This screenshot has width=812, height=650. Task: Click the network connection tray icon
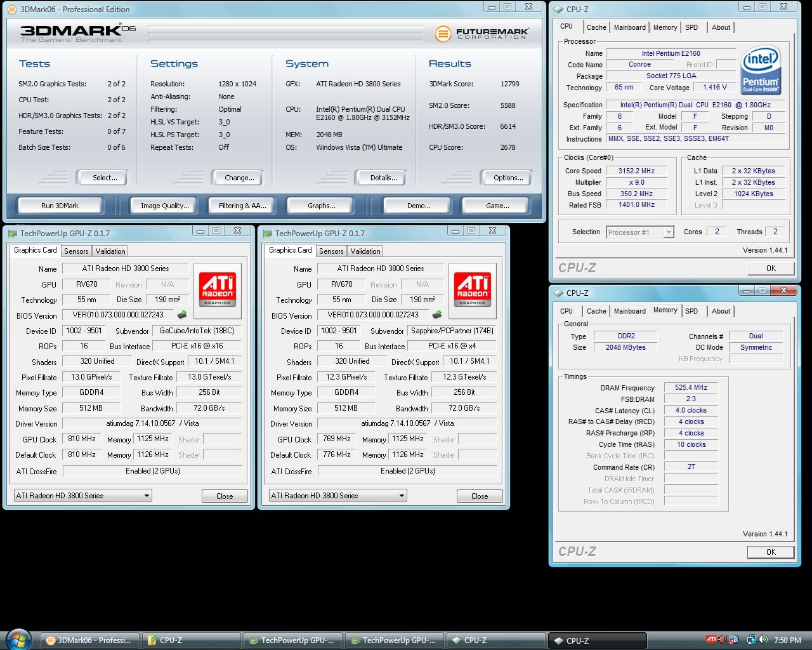coord(751,640)
